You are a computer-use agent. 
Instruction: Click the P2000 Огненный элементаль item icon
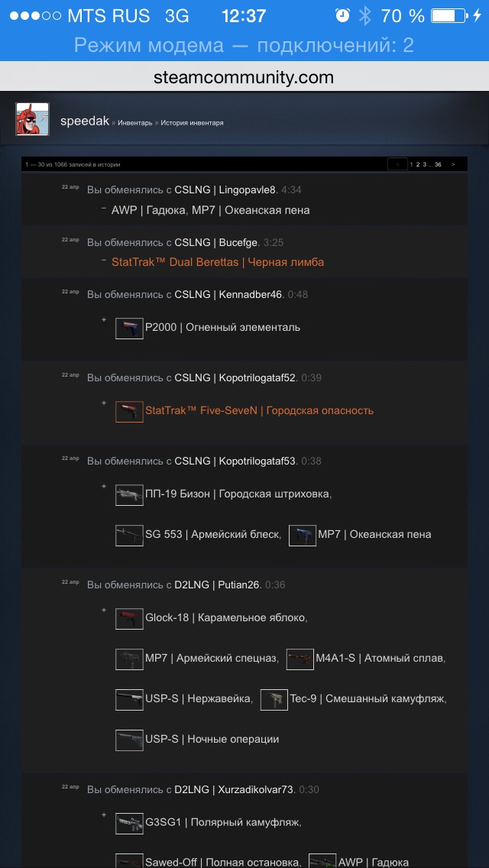pos(129,328)
